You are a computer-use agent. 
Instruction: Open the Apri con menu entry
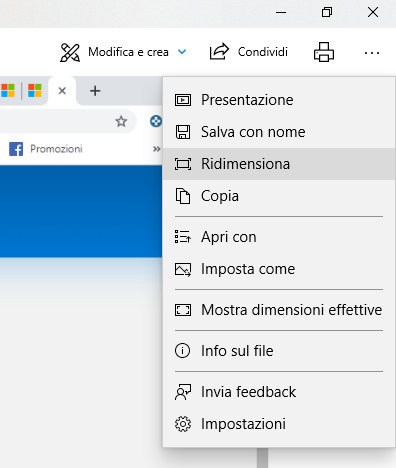279,237
